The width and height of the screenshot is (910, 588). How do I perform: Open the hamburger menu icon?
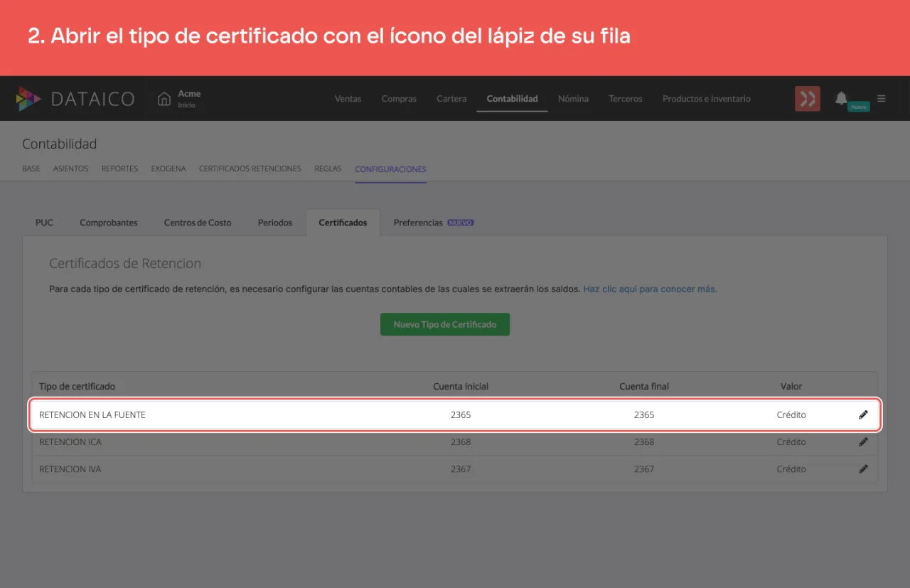882,99
